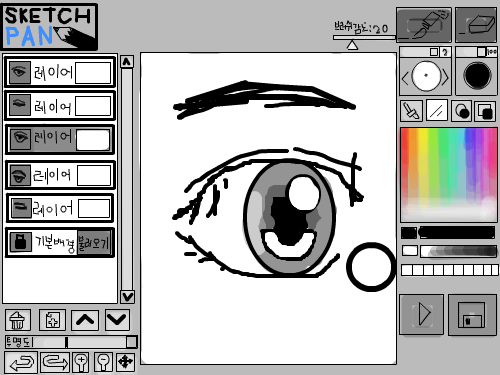Select the brush pen tool

pyautogui.click(x=424, y=25)
